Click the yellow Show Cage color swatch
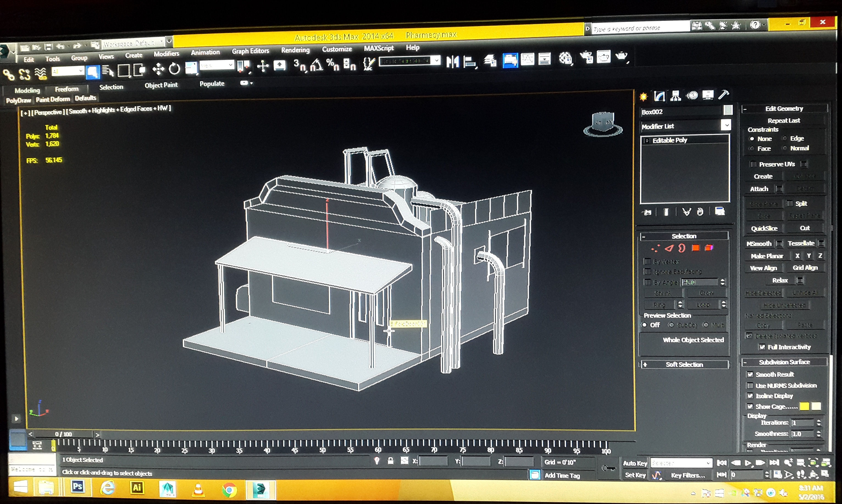842x504 pixels. pos(804,406)
